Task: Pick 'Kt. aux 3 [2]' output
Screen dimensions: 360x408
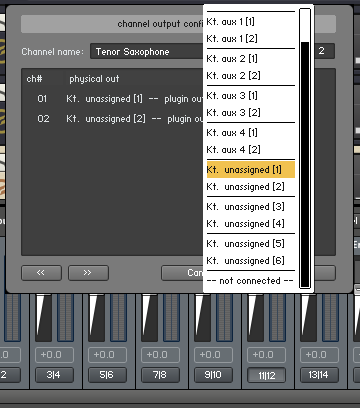Action: pos(251,113)
